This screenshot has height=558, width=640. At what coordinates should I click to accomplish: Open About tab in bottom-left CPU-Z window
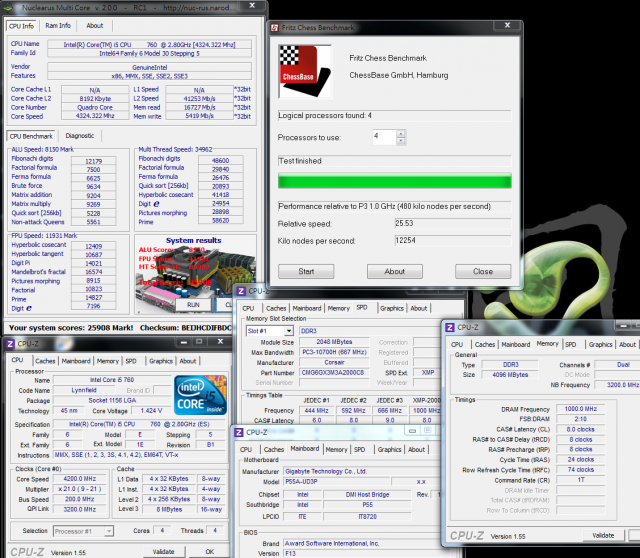click(x=188, y=361)
